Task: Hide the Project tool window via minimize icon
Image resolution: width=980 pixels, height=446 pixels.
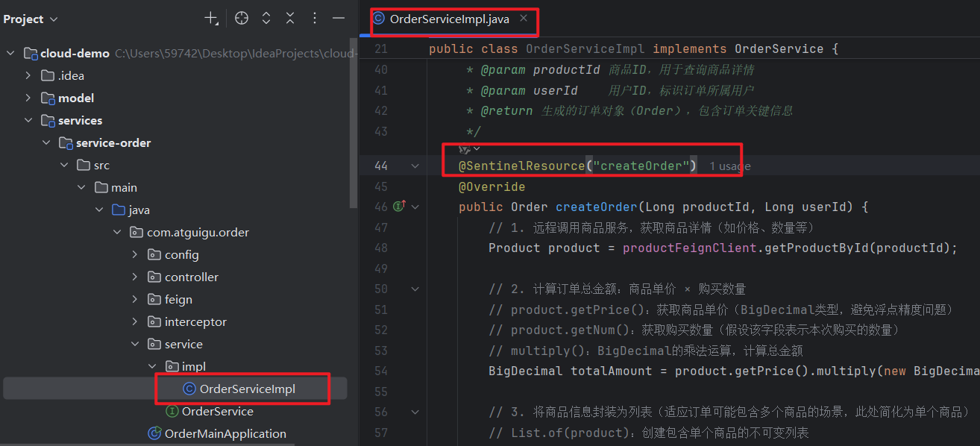Action: [x=339, y=19]
